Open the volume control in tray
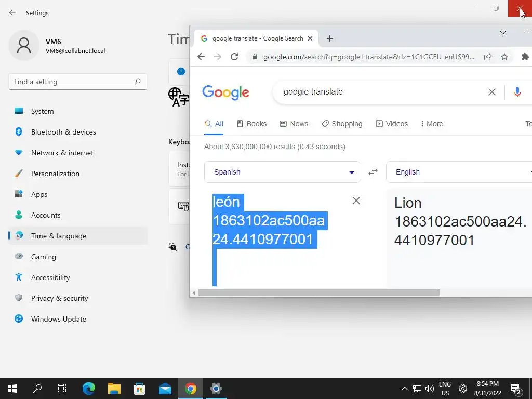Viewport: 532px width, 399px height. (430, 389)
